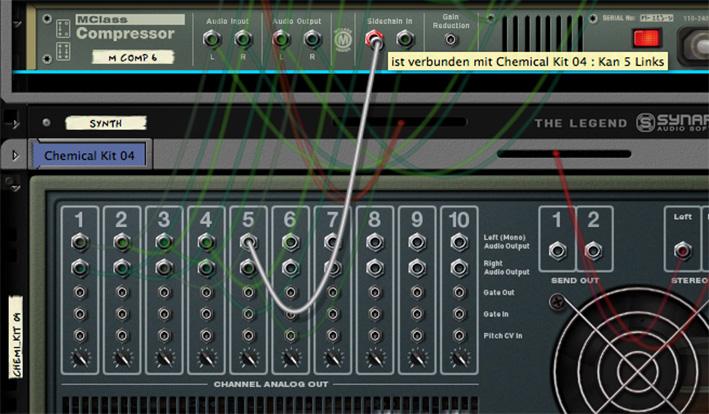Click Stereo Left output jack
Screen dimensions: 709x414
(x=682, y=250)
